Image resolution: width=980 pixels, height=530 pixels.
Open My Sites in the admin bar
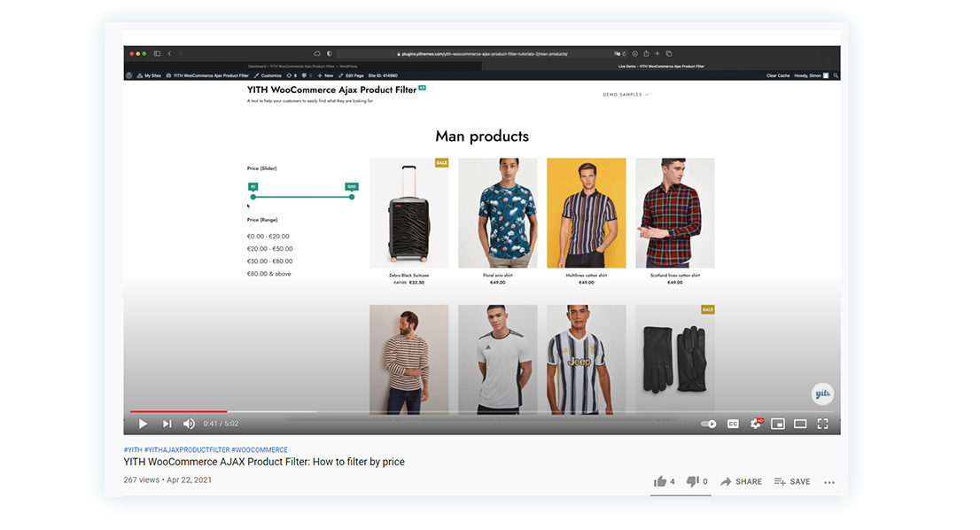tap(150, 75)
